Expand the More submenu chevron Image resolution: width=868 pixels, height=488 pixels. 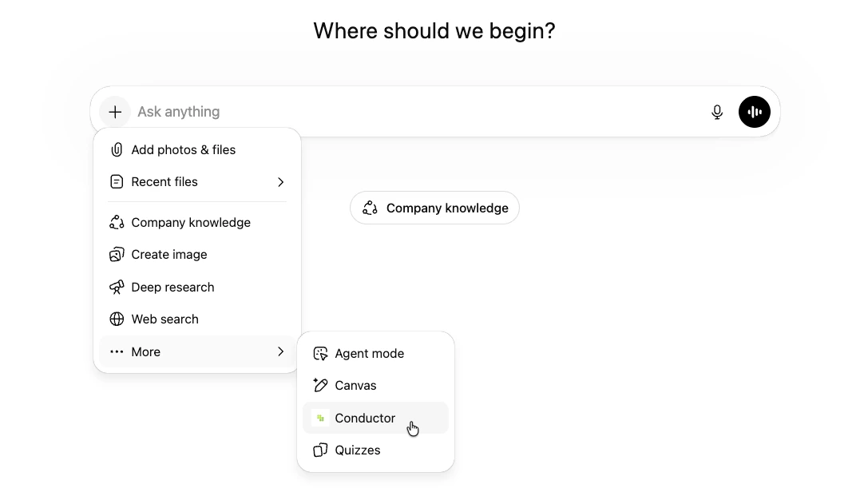coord(280,351)
